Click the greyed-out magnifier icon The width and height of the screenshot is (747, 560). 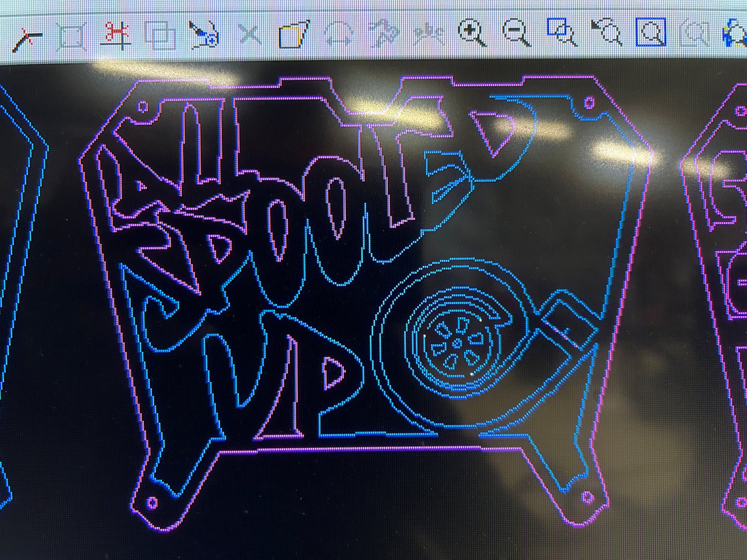click(695, 33)
